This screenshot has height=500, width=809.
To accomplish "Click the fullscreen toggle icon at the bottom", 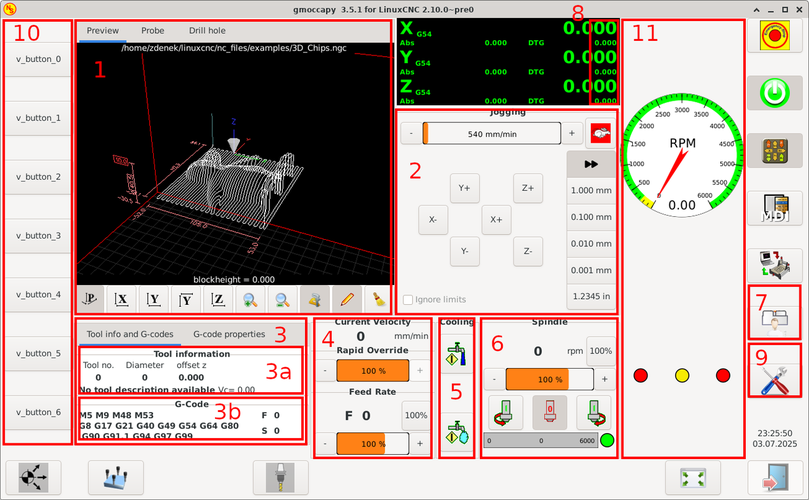I will point(693,478).
